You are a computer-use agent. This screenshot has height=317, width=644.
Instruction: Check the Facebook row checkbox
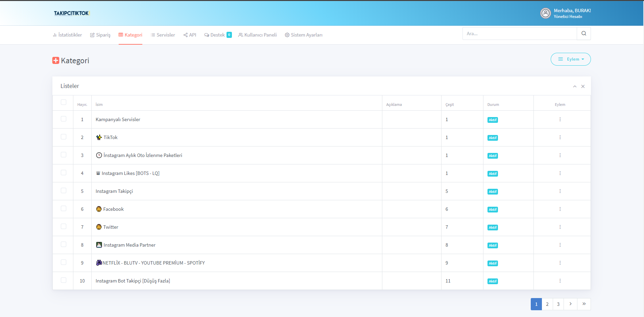coord(64,208)
